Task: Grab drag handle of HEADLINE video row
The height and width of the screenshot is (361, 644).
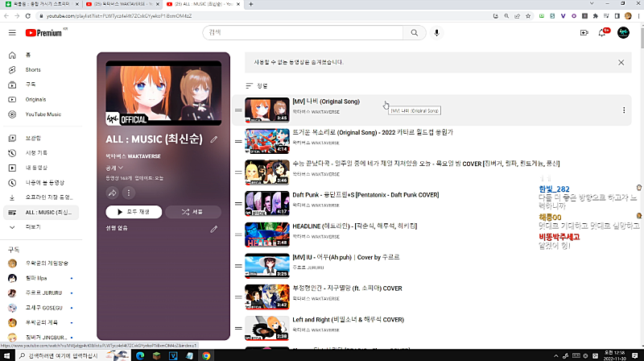Action: click(x=238, y=234)
